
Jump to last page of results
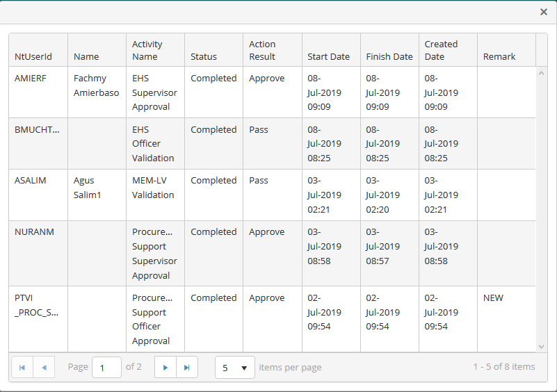186,367
